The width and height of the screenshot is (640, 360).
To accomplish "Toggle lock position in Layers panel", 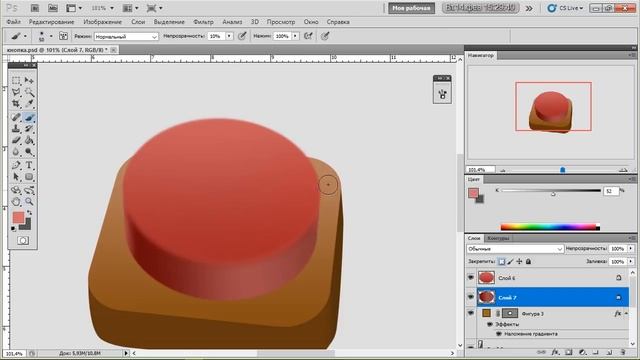I will click(519, 262).
